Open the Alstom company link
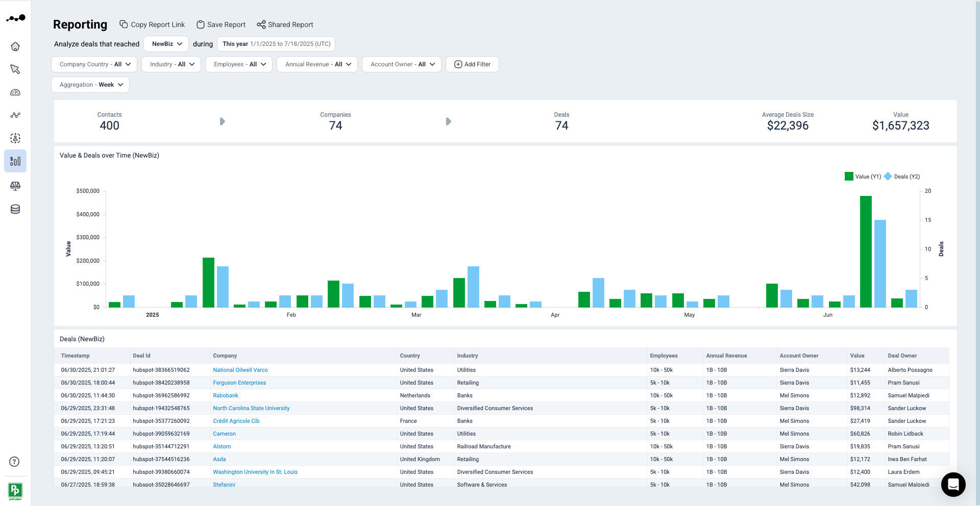 point(222,446)
